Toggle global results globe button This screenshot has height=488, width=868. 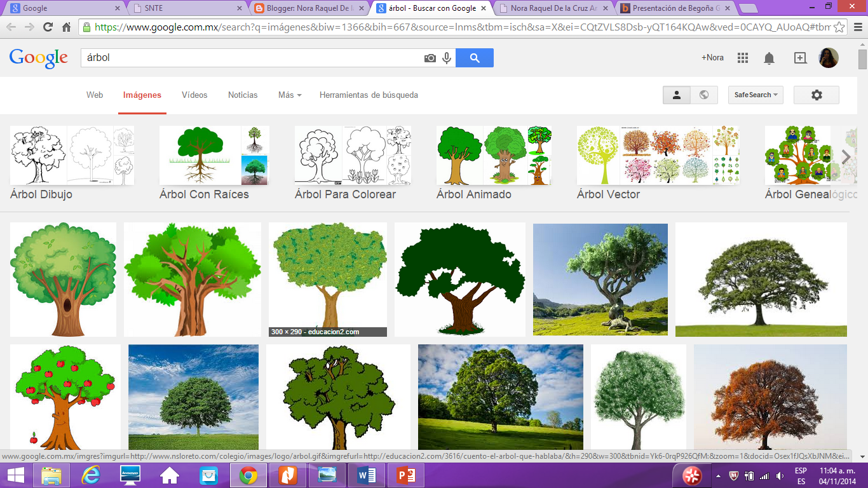pos(704,95)
